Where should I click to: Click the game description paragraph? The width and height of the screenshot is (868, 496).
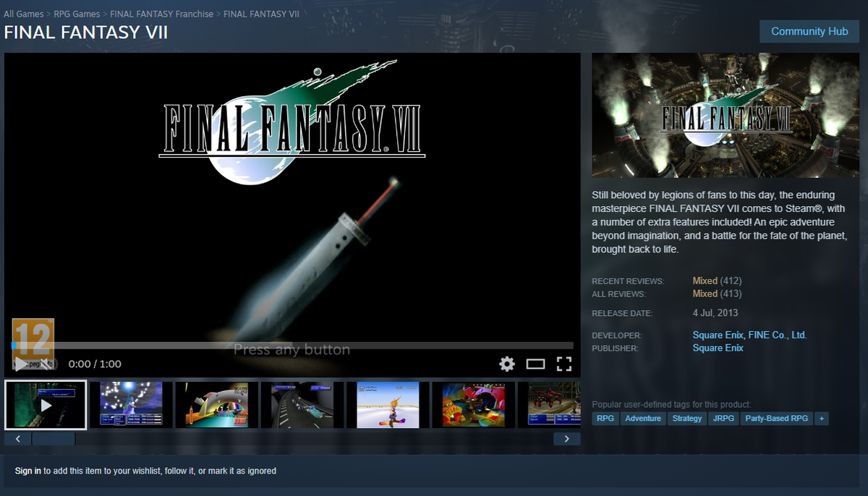coord(720,222)
